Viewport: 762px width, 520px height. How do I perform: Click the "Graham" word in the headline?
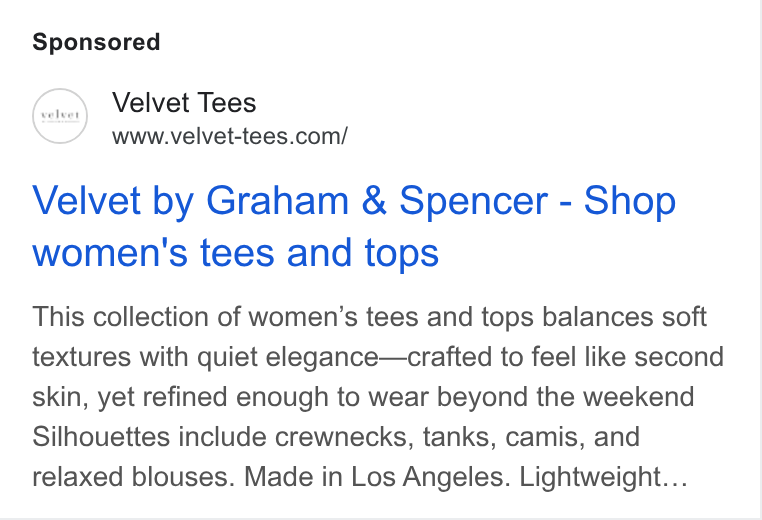pyautogui.click(x=277, y=200)
